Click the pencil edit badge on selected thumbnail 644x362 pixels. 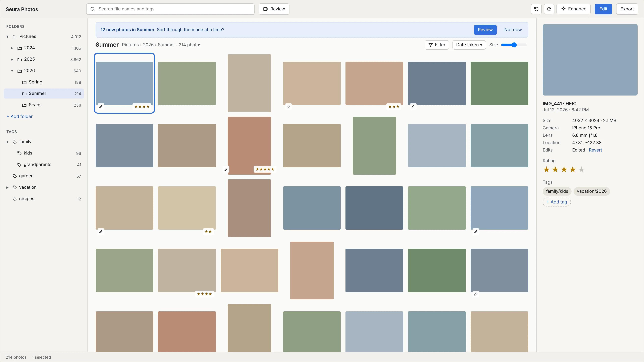coord(101,107)
